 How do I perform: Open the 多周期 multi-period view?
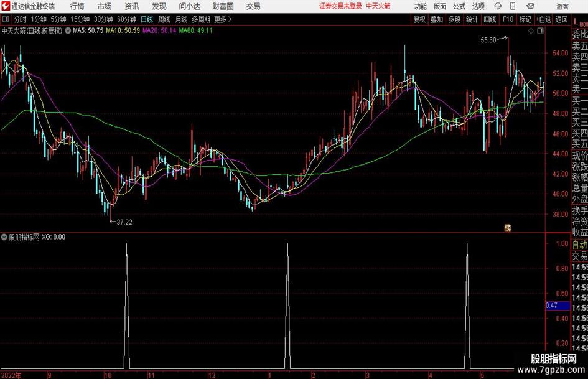(201, 19)
